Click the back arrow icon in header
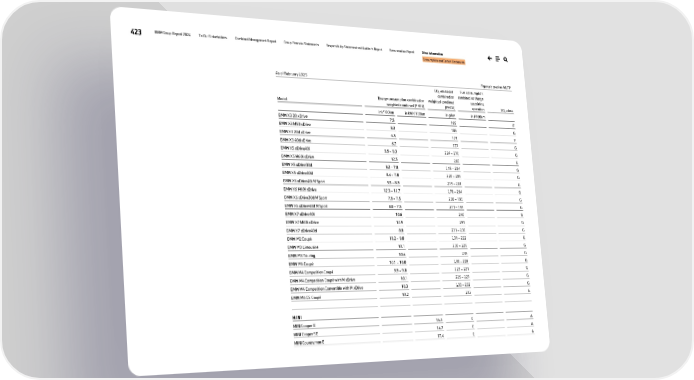 [x=490, y=58]
